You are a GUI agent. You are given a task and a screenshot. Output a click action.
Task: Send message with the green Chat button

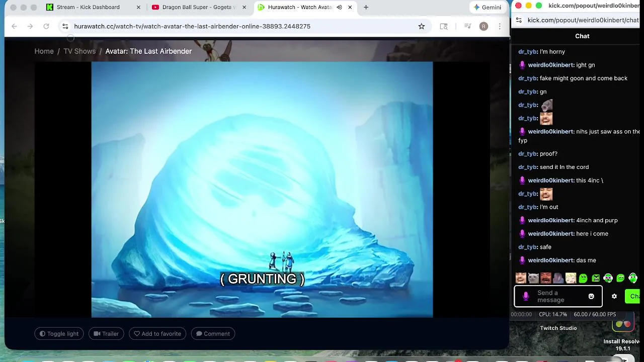click(x=633, y=297)
